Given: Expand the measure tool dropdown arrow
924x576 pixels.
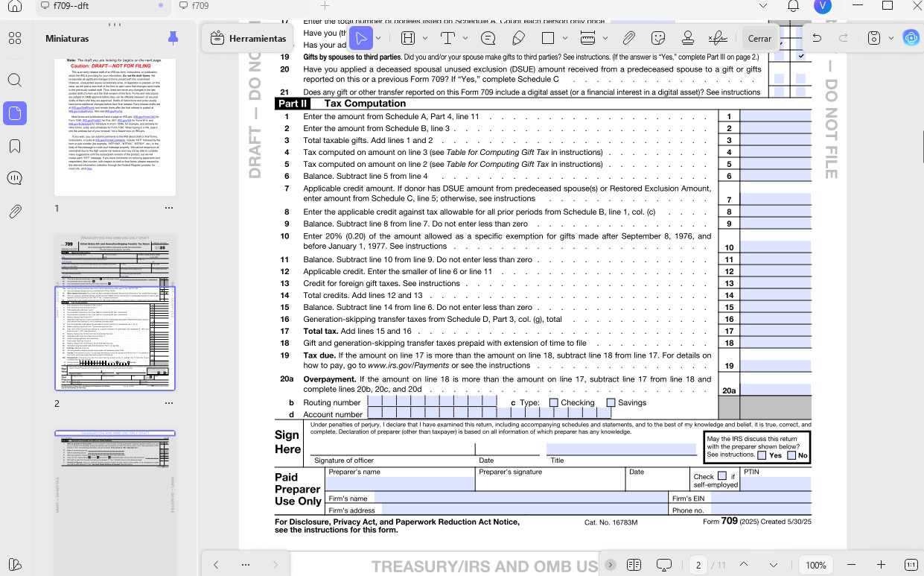Looking at the screenshot, I should click(x=605, y=38).
